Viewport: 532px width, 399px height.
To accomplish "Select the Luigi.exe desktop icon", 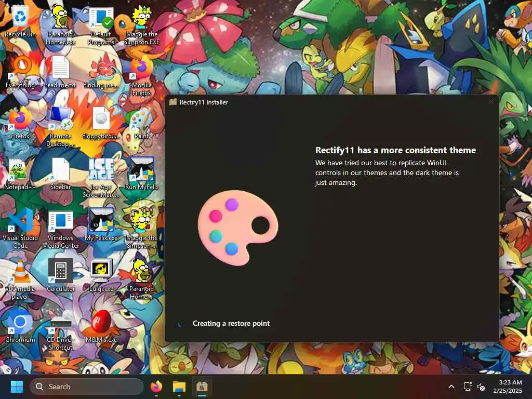I will tap(101, 275).
